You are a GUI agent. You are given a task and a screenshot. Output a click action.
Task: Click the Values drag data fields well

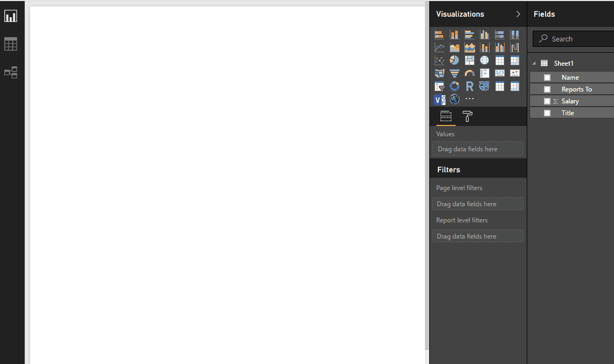pos(478,149)
